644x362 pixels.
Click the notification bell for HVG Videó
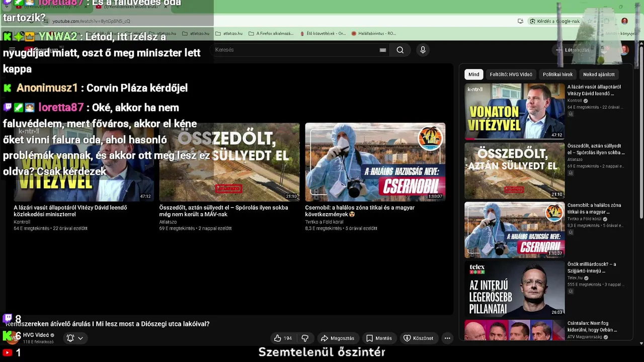tap(70, 338)
